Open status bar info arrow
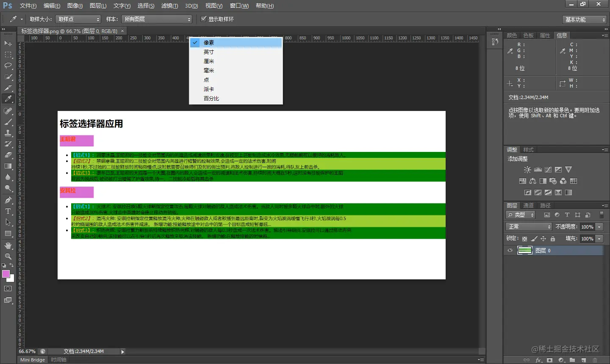610x364 pixels. pos(123,352)
